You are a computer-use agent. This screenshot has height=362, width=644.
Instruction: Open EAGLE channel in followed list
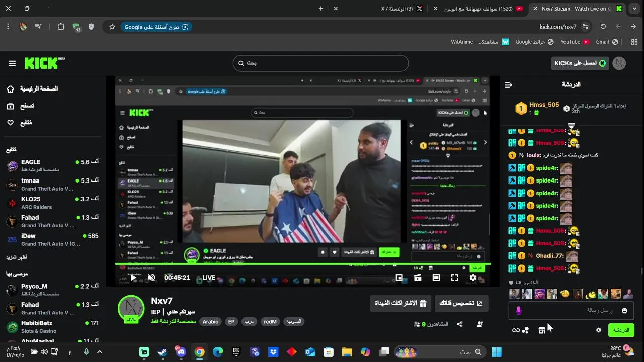pyautogui.click(x=52, y=166)
